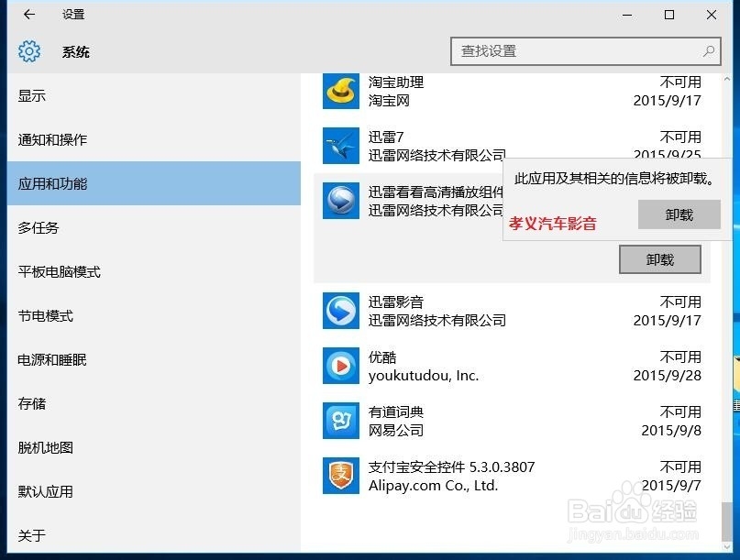Viewport: 740px width, 560px height.
Task: Select the 淘宝助理 app name
Action: click(396, 82)
